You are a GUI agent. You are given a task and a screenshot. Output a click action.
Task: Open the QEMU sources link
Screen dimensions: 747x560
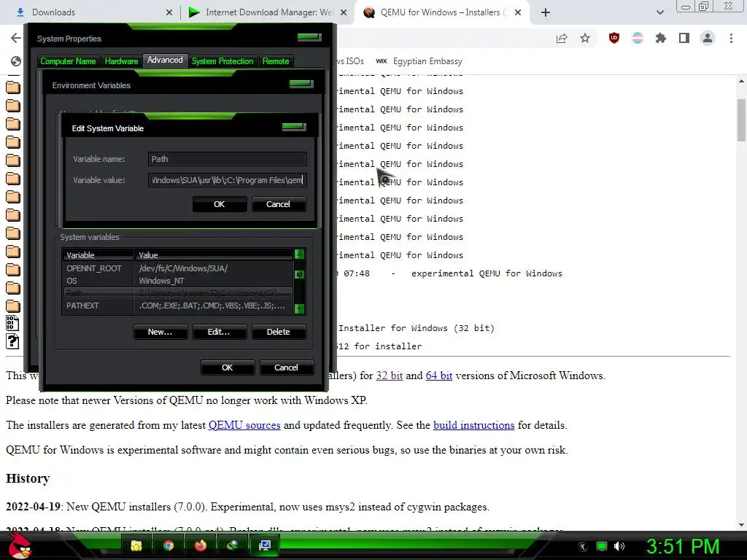244,425
